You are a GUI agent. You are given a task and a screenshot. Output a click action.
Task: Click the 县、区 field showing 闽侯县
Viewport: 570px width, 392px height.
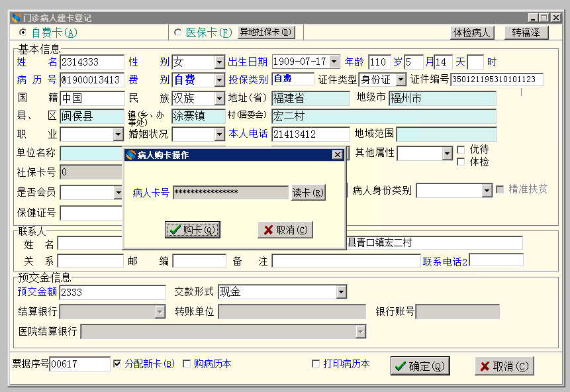92,117
